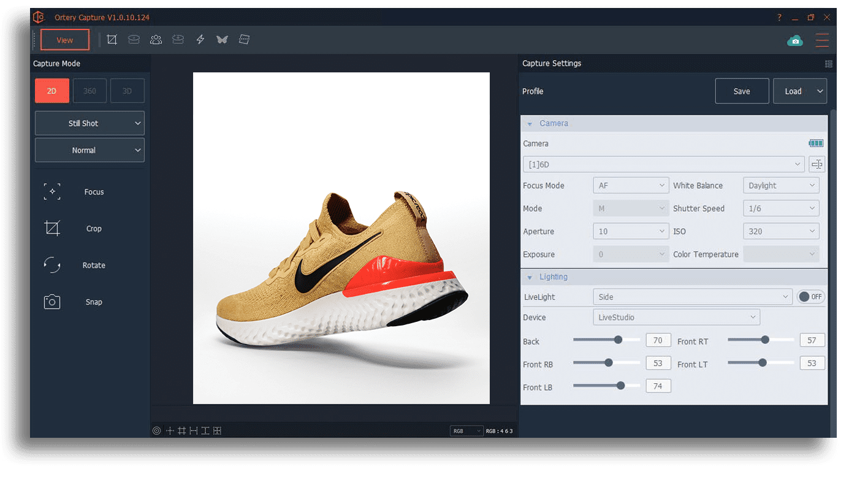
Task: Click the concentric circles target icon in bottom bar
Action: click(x=156, y=431)
